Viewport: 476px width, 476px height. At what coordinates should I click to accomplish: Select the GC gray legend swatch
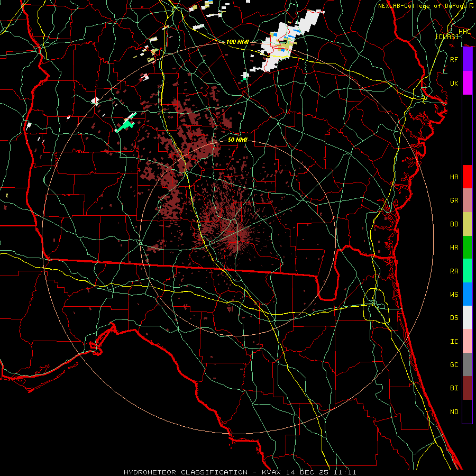pyautogui.click(x=467, y=364)
